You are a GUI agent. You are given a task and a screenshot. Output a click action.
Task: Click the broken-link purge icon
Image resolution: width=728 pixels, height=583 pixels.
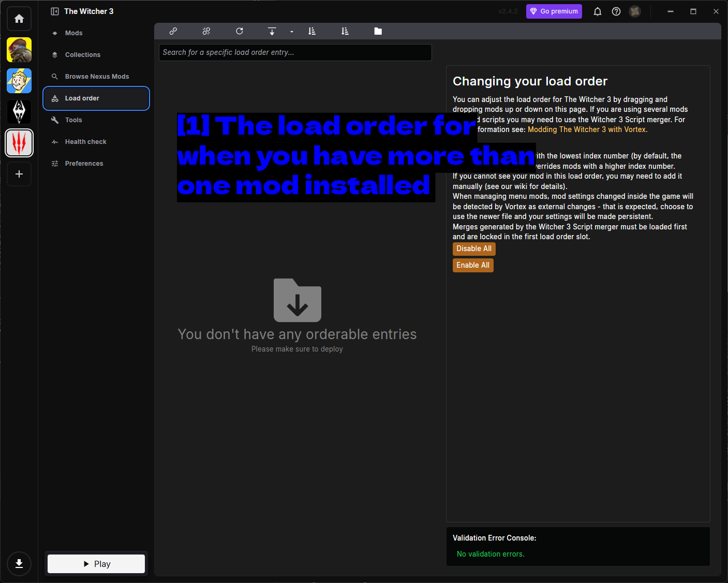[206, 31]
